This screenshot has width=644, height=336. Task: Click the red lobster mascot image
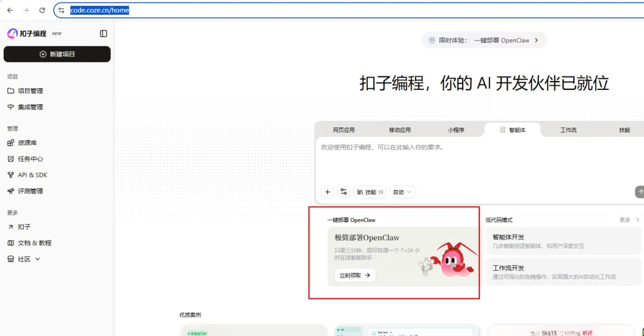tap(456, 260)
